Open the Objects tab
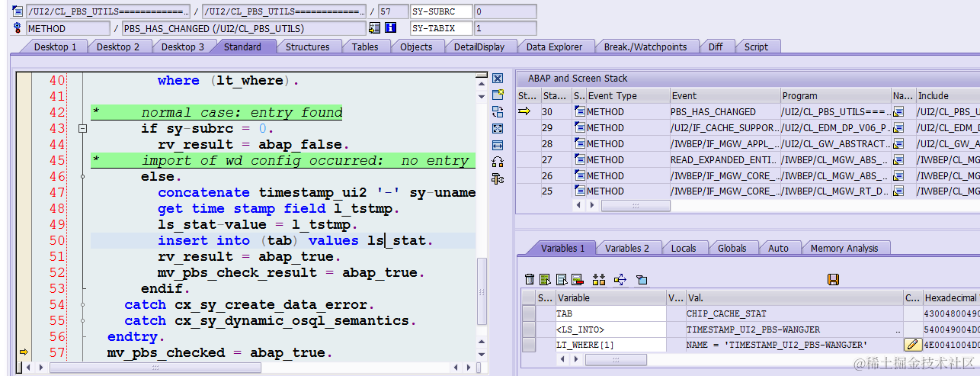Viewport: 980px width, 376px height. tap(416, 47)
